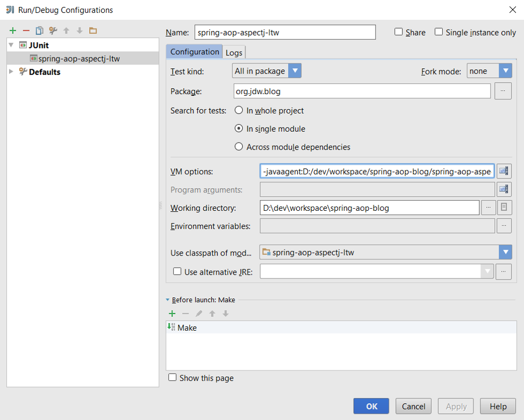This screenshot has height=420, width=524.
Task: Select the Configuration tab
Action: [195, 52]
